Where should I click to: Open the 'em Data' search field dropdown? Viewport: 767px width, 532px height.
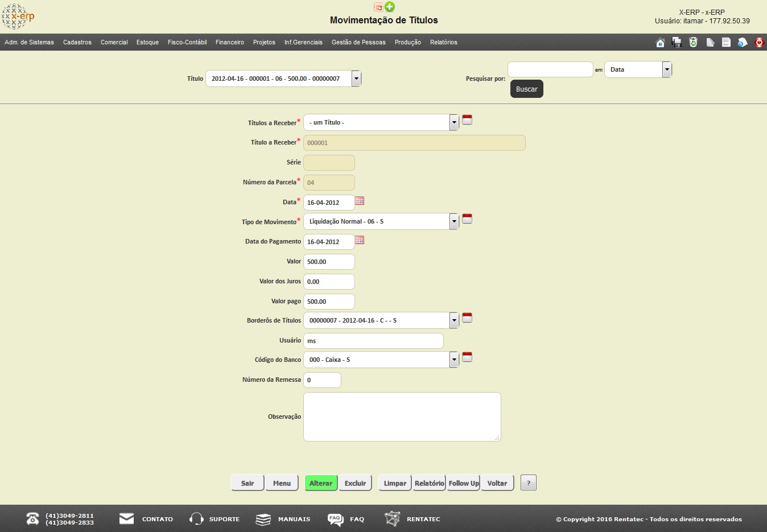coord(667,69)
